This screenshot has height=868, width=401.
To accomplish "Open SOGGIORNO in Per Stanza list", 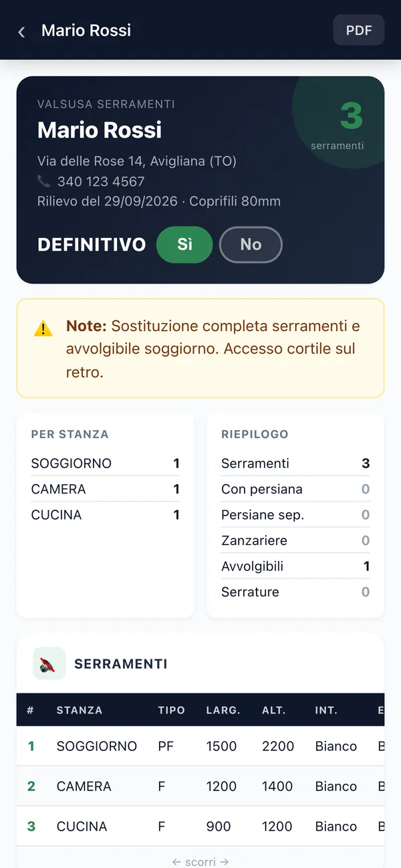I will click(x=105, y=463).
